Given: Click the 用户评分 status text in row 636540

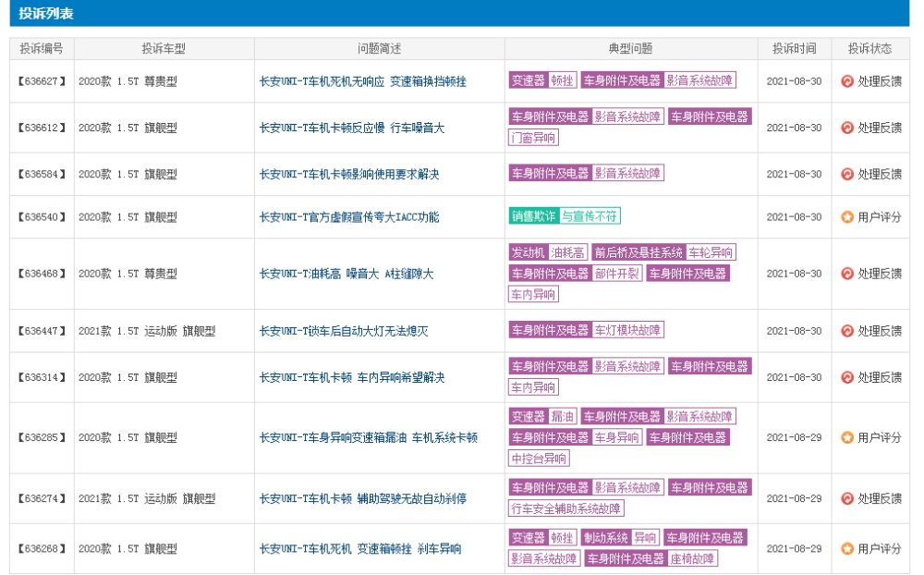Looking at the screenshot, I should click(880, 217).
